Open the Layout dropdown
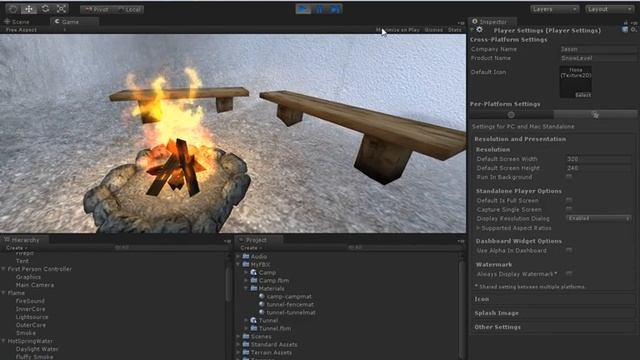The width and height of the screenshot is (640, 360). 610,9
